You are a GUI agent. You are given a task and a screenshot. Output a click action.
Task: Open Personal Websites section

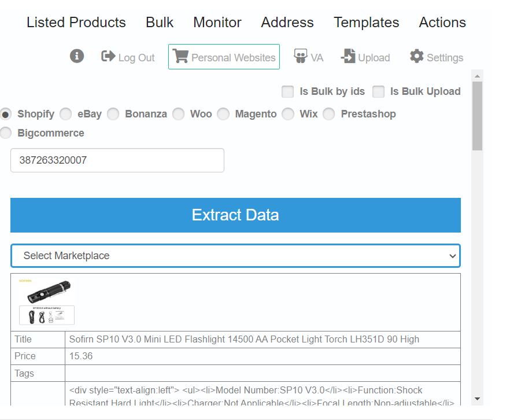(x=224, y=57)
